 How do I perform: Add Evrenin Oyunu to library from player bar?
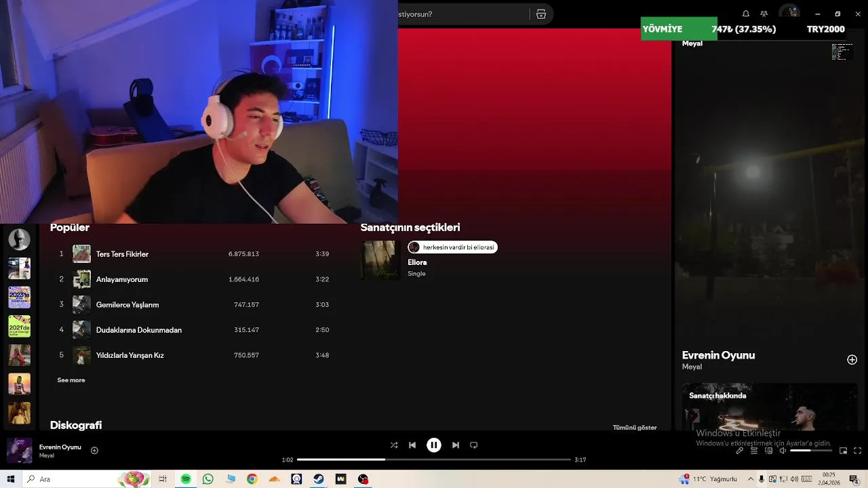coord(94,451)
